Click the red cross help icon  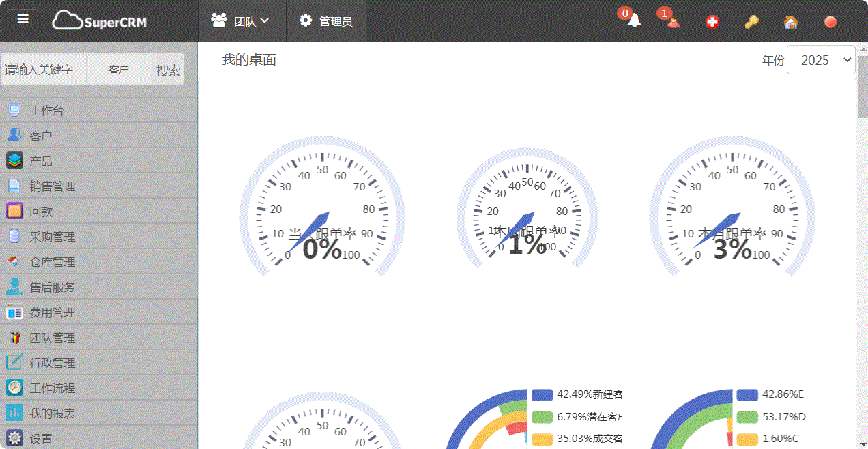coord(712,22)
